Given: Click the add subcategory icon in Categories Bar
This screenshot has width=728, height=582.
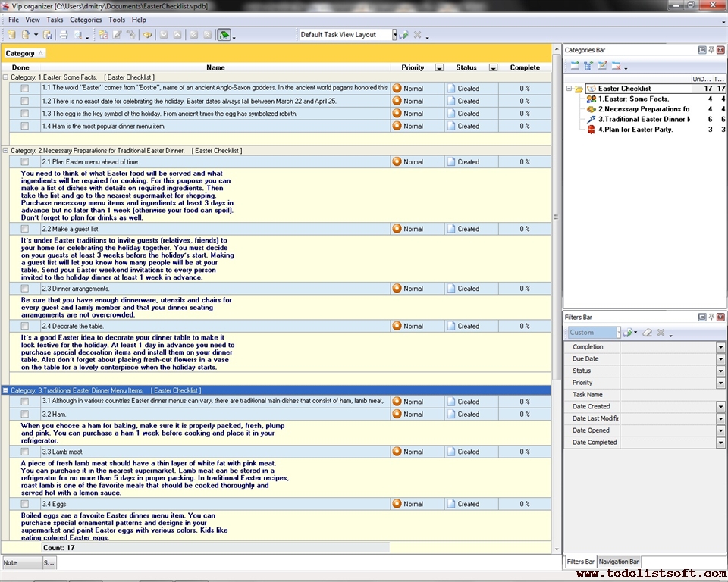Looking at the screenshot, I should click(x=588, y=66).
